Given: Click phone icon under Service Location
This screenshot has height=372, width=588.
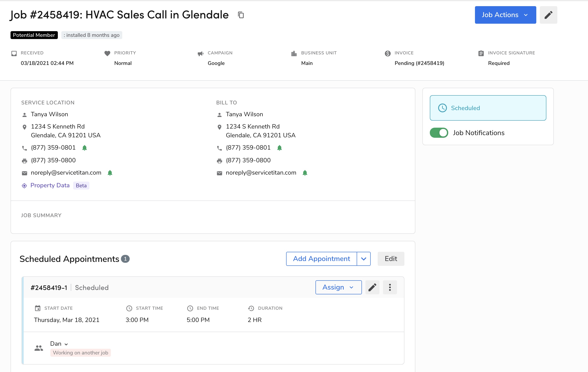Looking at the screenshot, I should click(x=24, y=148).
